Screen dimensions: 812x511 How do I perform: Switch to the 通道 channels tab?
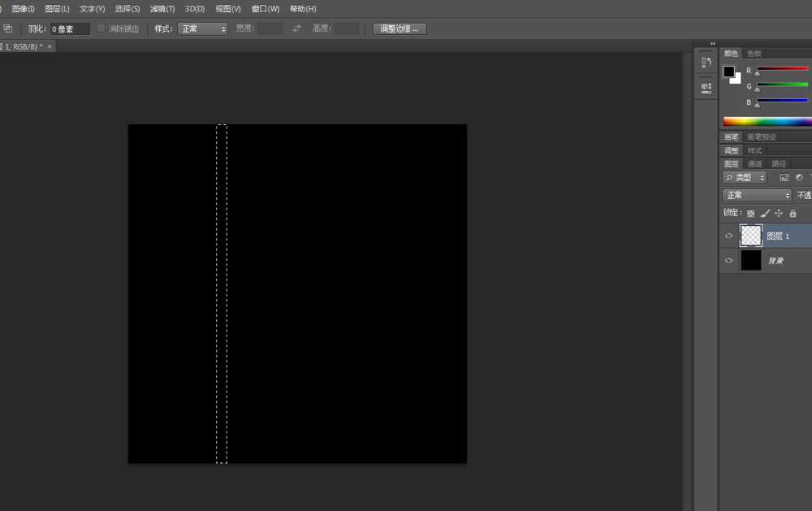[x=754, y=164]
